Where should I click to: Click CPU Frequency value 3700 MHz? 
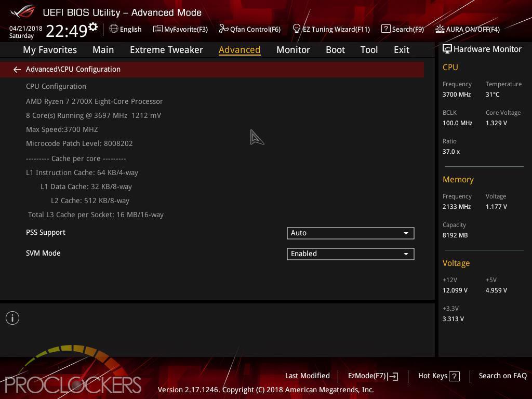click(x=457, y=95)
